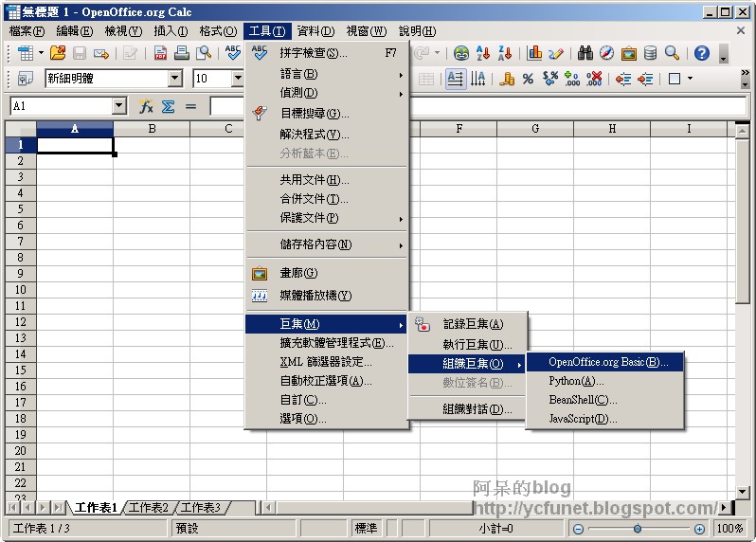
Task: Click the Sum sigma icon
Action: [x=169, y=106]
